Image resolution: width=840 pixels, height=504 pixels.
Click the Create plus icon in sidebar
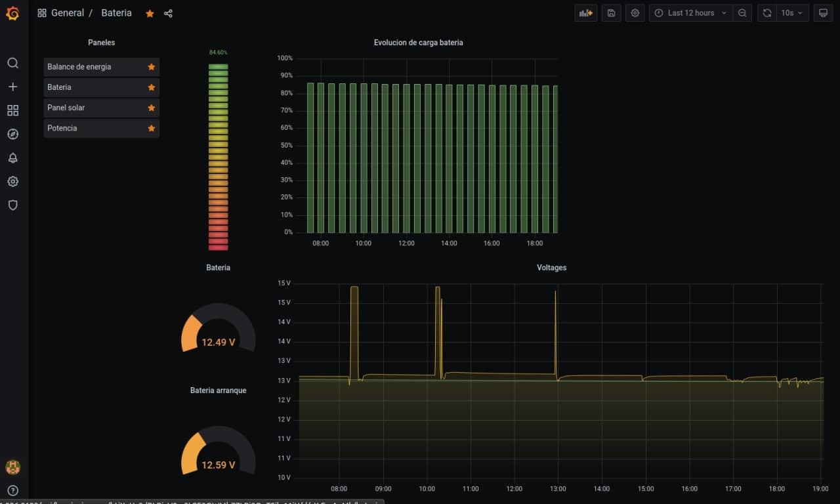pos(12,87)
